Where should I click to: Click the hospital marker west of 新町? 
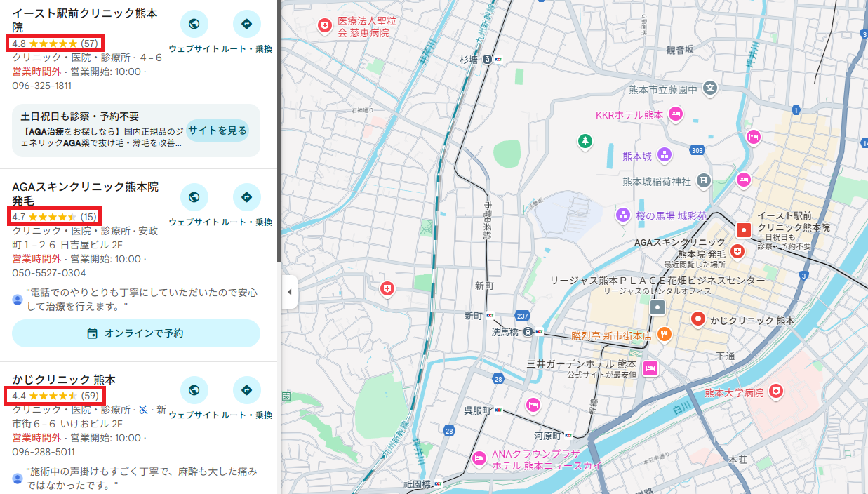[x=387, y=289]
